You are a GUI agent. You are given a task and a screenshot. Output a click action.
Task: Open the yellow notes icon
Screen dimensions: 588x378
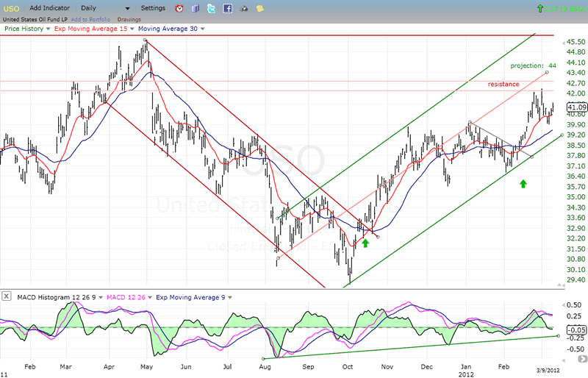[x=259, y=8]
